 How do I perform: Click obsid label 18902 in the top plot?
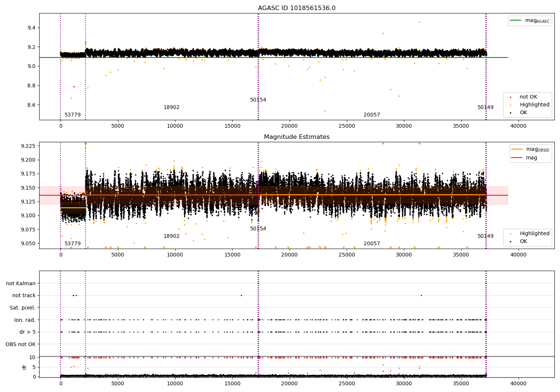(x=171, y=108)
